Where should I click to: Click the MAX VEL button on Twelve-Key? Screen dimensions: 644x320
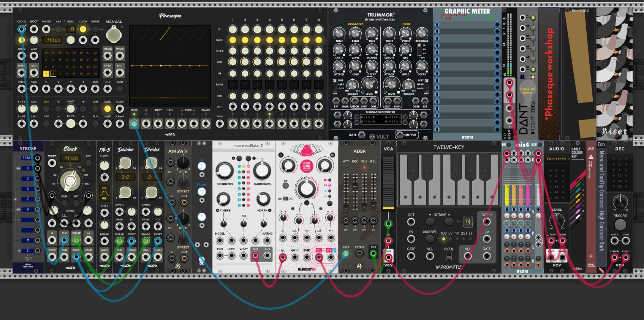(x=430, y=239)
